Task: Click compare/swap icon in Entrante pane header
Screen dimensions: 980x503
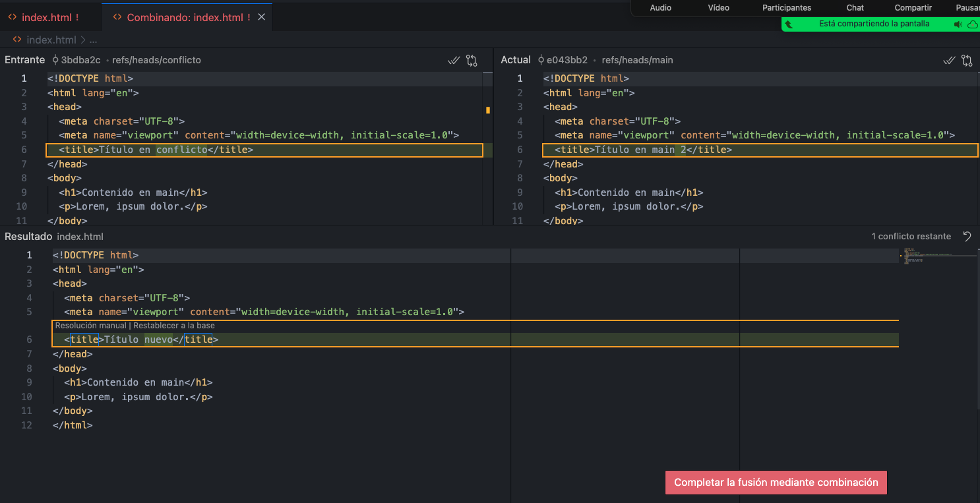Action: point(472,60)
